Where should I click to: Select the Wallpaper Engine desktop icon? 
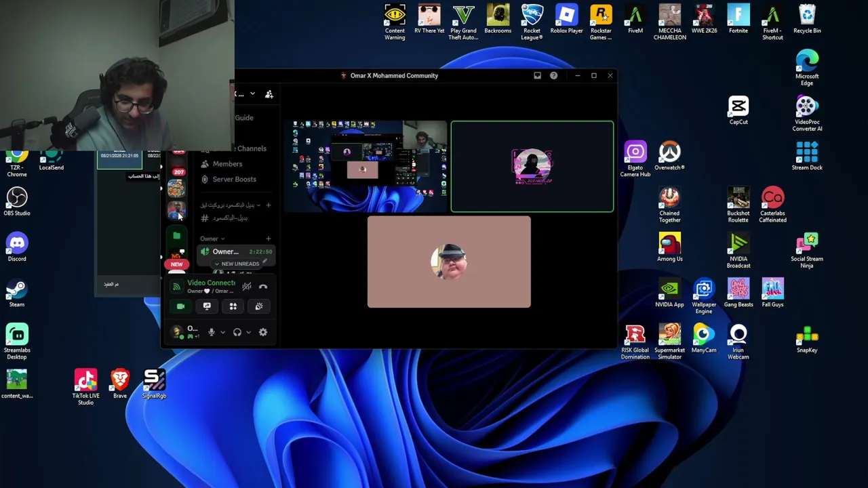pos(704,296)
